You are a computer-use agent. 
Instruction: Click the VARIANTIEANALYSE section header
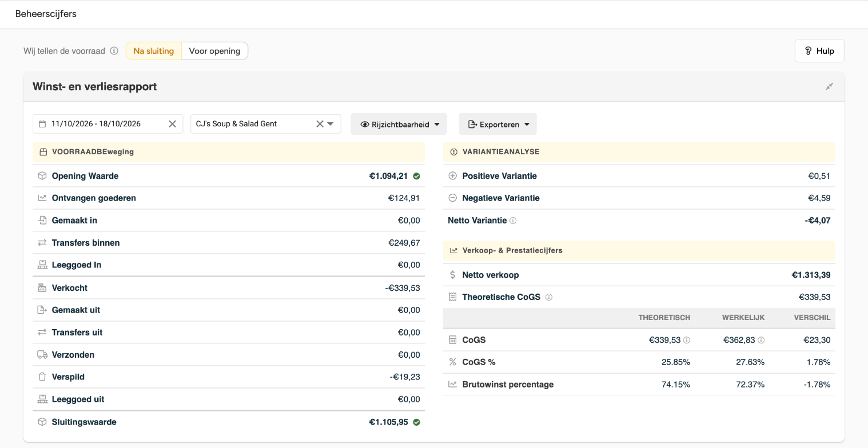pyautogui.click(x=639, y=152)
